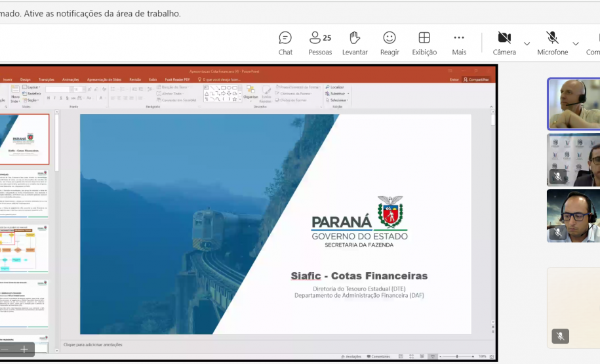Screen dimensions: 600x364
Task: Open the Reagir reactions menu
Action: tap(390, 43)
